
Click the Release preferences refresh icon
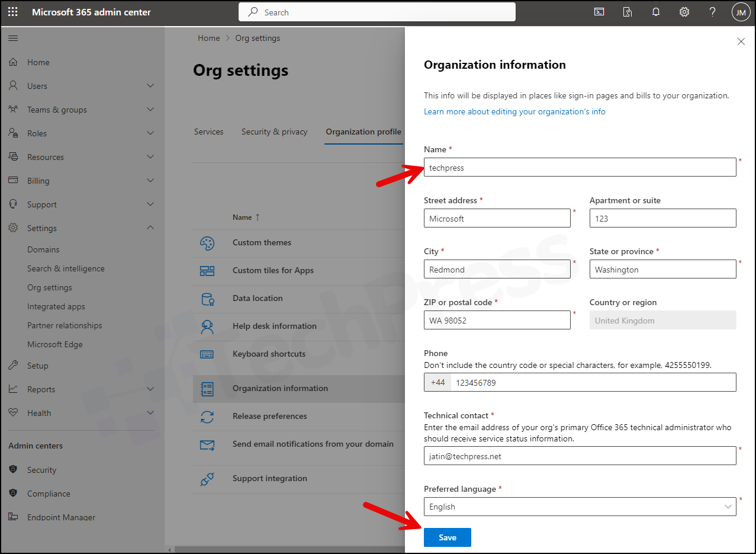tap(207, 417)
